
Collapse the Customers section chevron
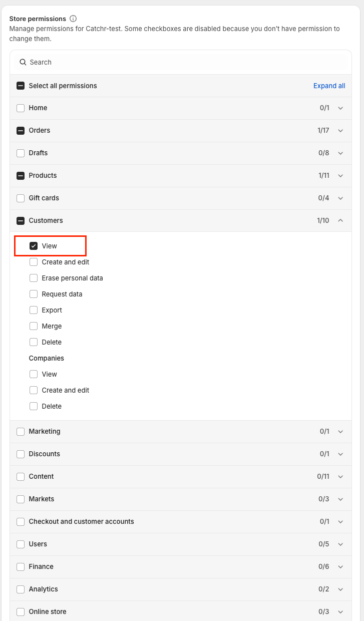[340, 220]
